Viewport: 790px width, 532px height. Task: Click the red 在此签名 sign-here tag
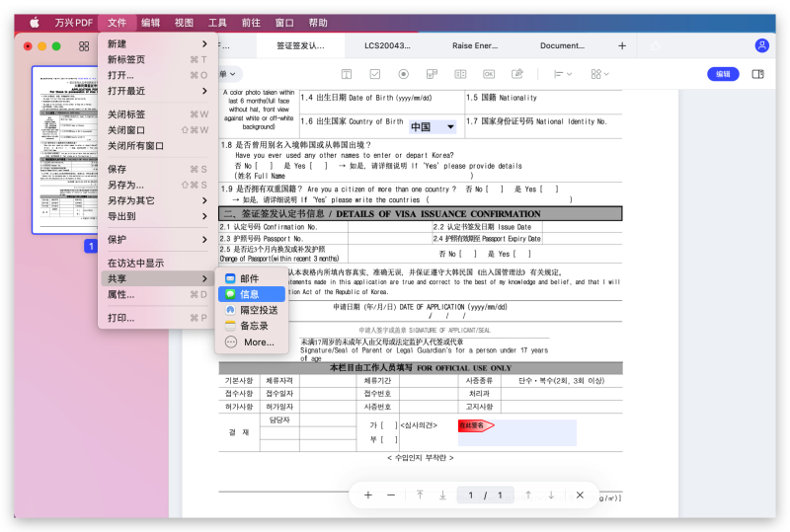(476, 425)
